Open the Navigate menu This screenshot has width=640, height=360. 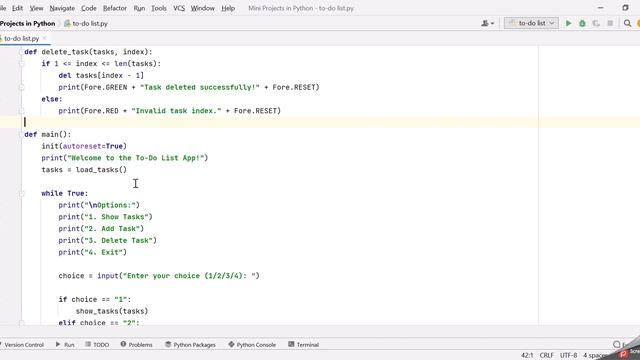(62, 8)
